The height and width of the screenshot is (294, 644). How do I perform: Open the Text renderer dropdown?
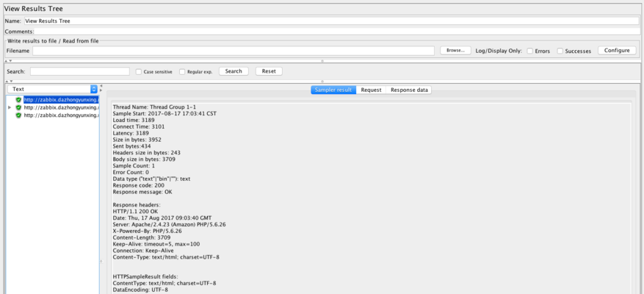pos(52,89)
